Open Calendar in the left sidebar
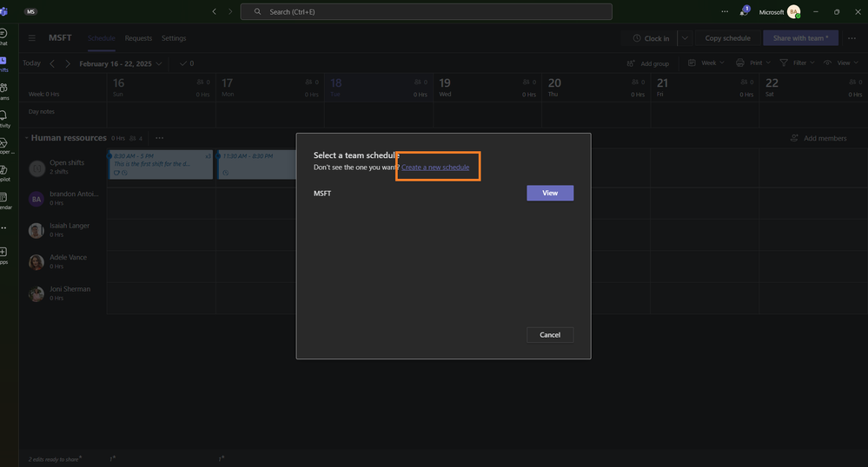 (4, 201)
